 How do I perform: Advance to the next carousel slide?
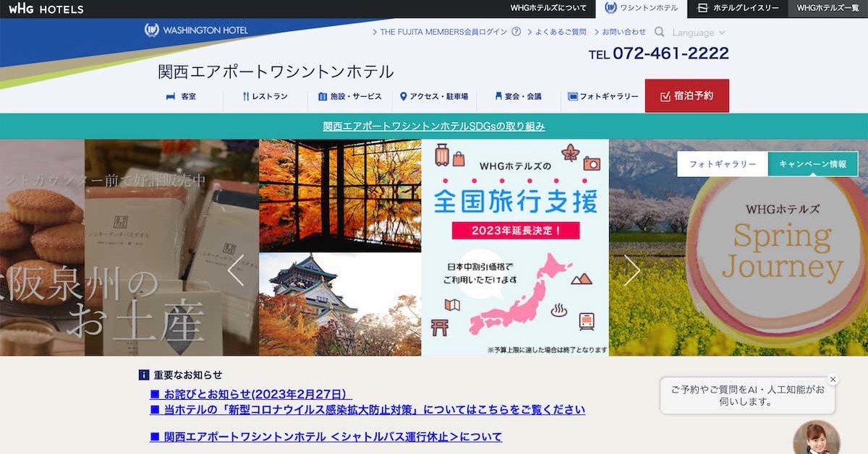point(632,270)
